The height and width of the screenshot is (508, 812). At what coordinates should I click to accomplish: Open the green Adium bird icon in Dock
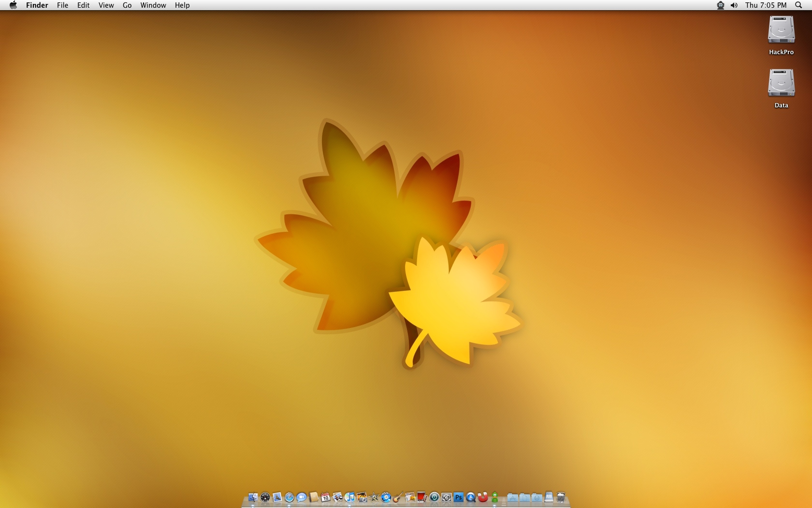[494, 497]
